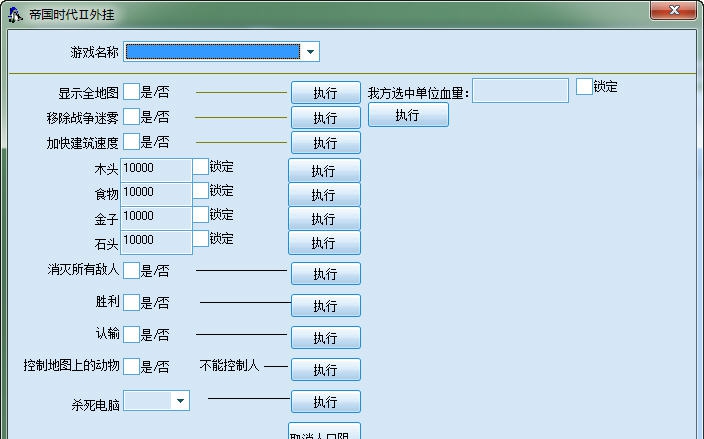Click 执行 in the 金子 row

(324, 219)
